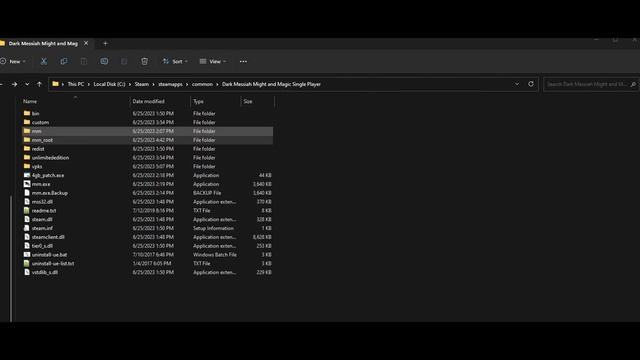Click the mm.exe application icon
The width and height of the screenshot is (640, 360).
(x=27, y=184)
